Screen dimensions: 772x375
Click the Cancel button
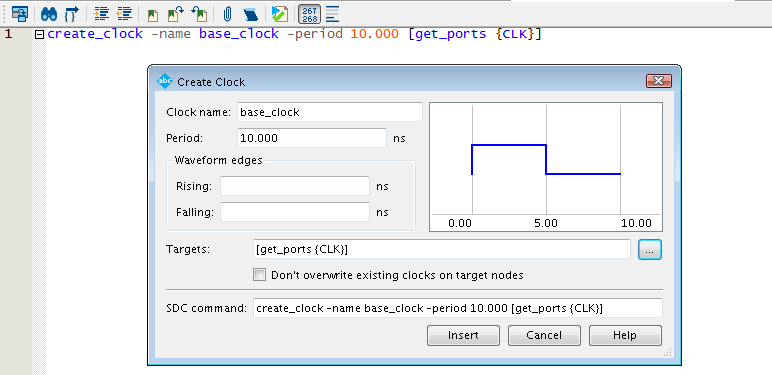[544, 335]
